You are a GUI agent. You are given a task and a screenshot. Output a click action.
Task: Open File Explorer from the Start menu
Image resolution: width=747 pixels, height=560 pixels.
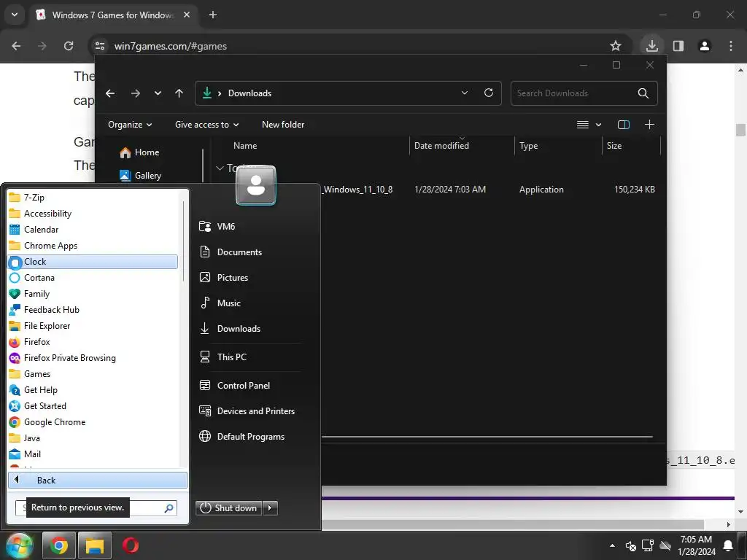[93, 326]
